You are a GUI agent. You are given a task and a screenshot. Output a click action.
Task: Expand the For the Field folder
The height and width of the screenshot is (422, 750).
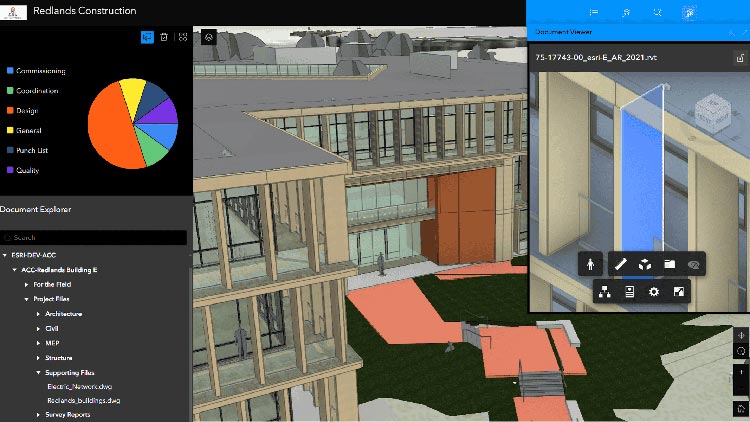[x=27, y=284]
